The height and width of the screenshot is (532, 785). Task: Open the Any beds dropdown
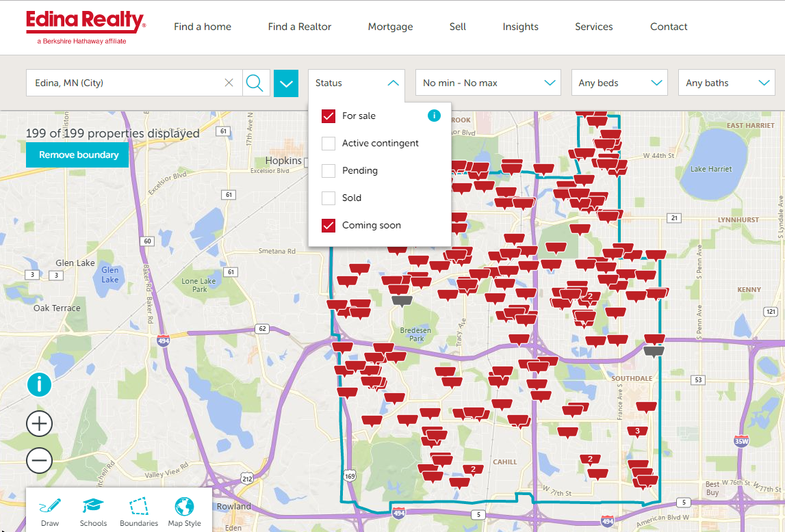click(x=619, y=83)
